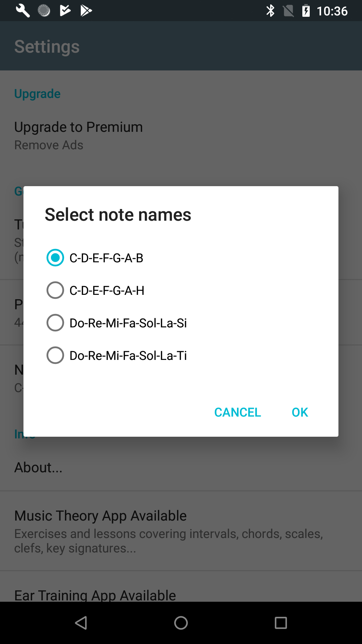Open Music Theory App Available entry
The width and height of the screenshot is (362, 644).
point(181,531)
